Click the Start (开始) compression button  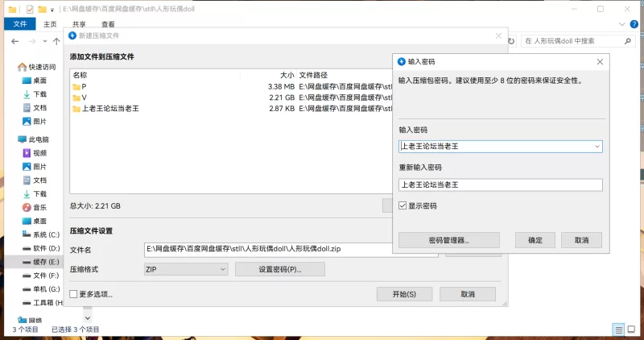pyautogui.click(x=405, y=294)
